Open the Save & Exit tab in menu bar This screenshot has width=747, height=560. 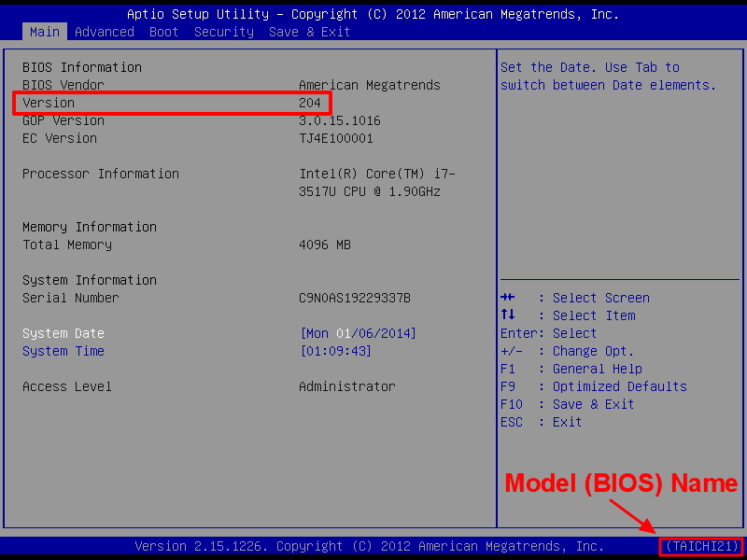[x=309, y=32]
